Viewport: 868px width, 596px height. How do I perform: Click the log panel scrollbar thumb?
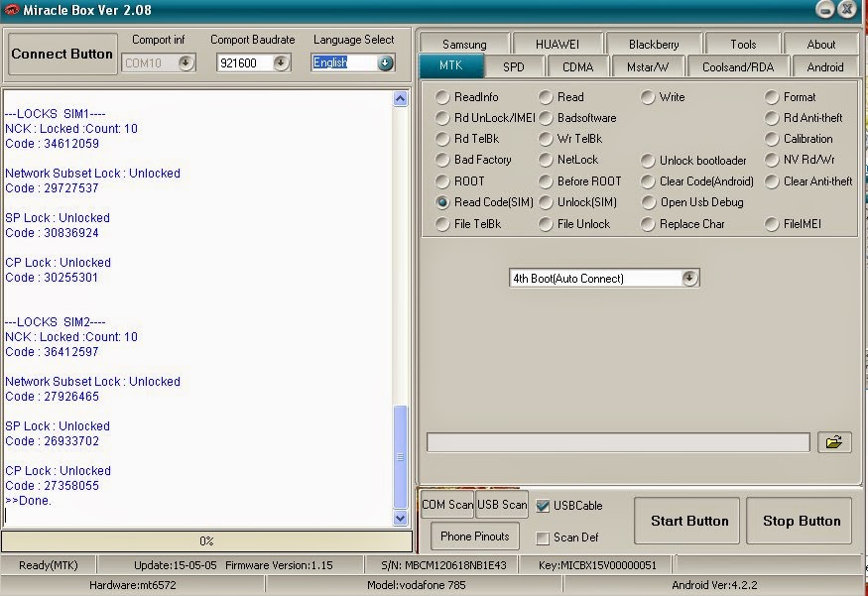point(400,457)
